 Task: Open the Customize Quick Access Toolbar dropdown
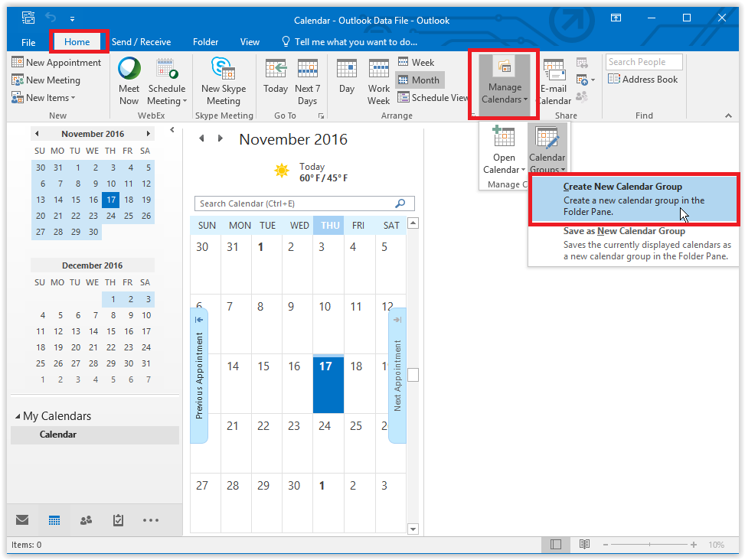pos(72,19)
